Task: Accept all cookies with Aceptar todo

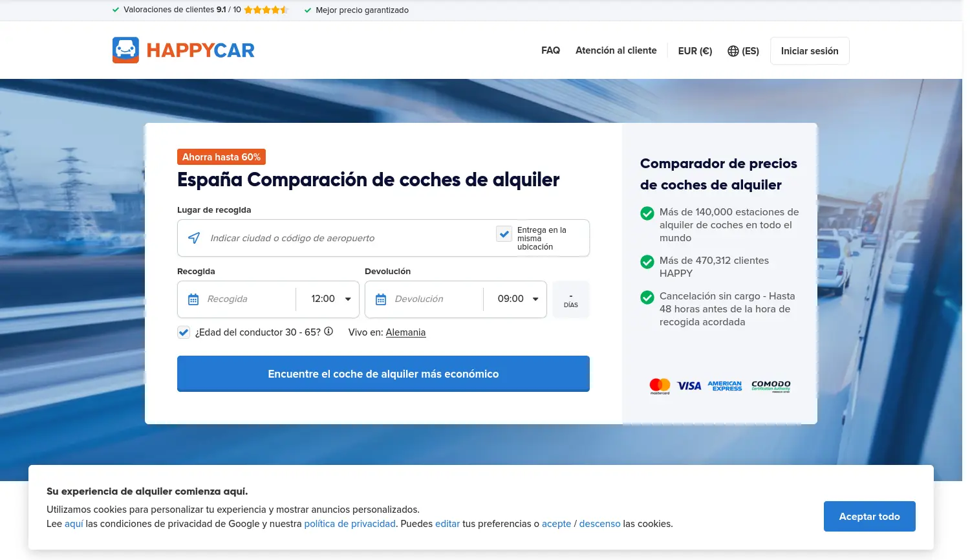Action: tap(869, 516)
